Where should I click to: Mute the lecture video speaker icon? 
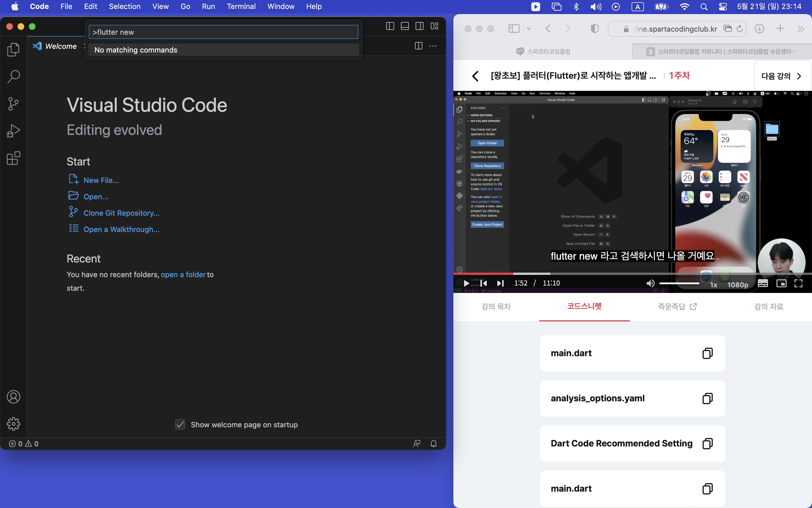(650, 283)
